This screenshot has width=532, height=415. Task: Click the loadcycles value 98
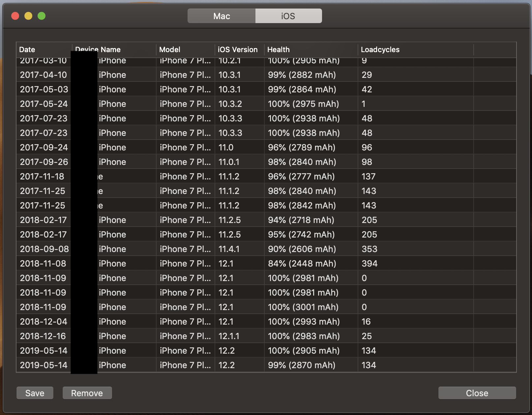367,162
